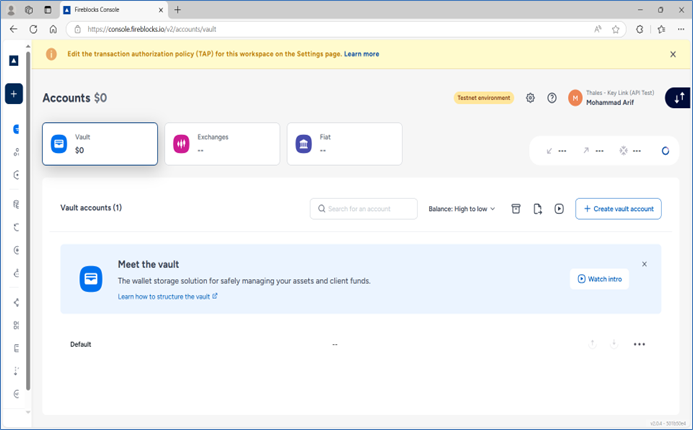Dismiss the yellow TAP policy banner
Screen dimensions: 693x430
tap(673, 54)
